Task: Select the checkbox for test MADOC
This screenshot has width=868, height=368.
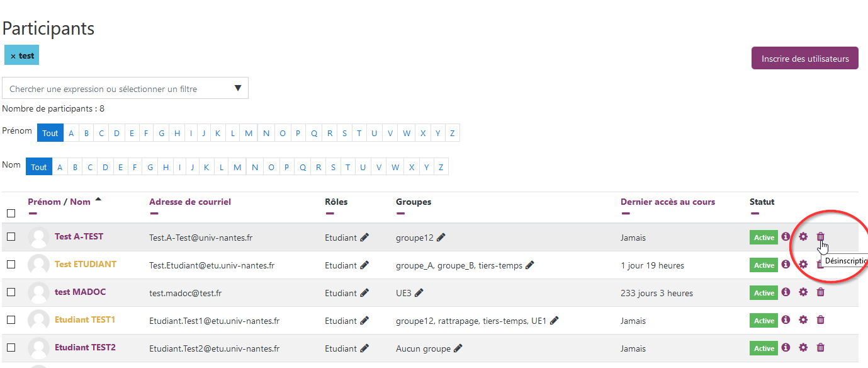Action: click(11, 292)
